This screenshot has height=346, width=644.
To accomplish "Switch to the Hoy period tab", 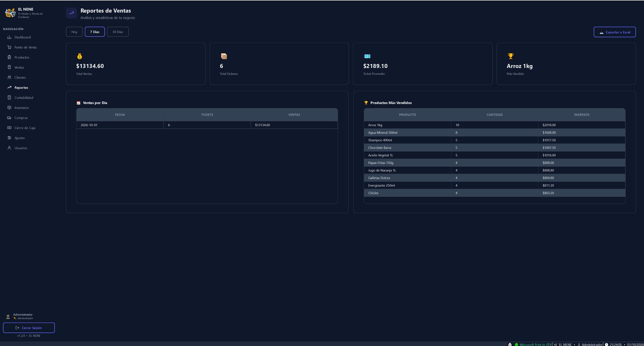I will 74,32.
